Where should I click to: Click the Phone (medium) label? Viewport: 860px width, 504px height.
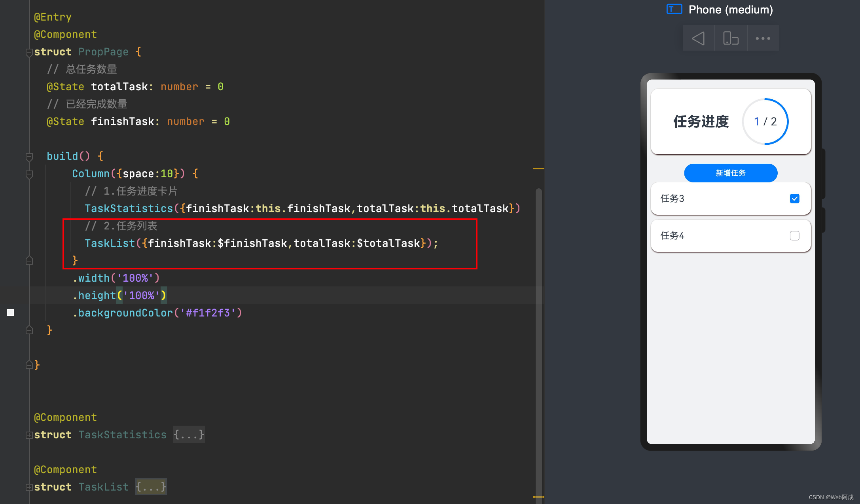pyautogui.click(x=730, y=9)
